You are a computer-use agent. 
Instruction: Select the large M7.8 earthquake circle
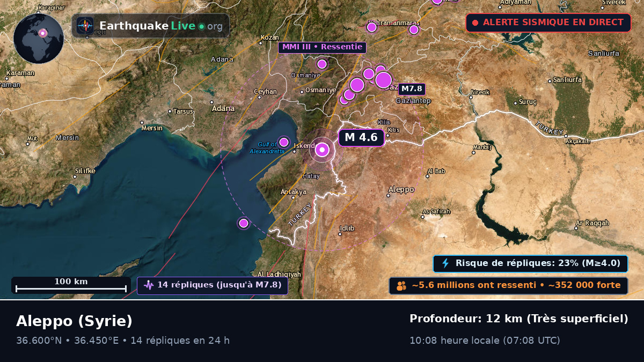(x=383, y=80)
